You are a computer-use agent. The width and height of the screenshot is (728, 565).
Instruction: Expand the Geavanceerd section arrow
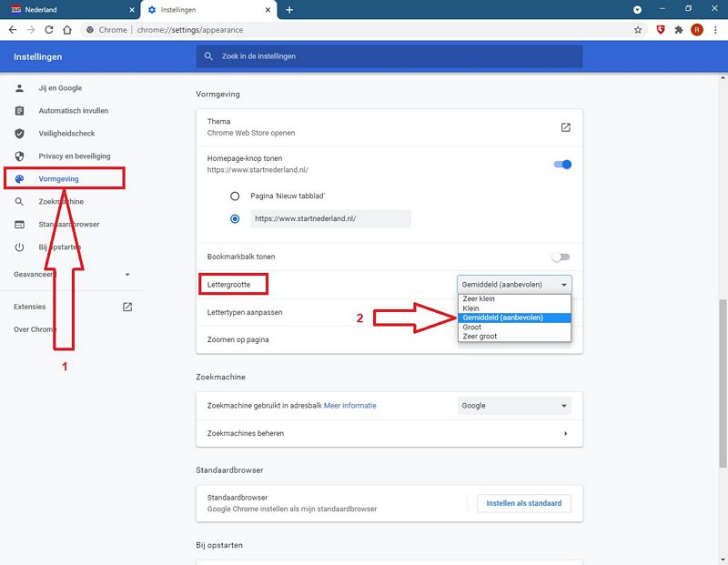(127, 275)
